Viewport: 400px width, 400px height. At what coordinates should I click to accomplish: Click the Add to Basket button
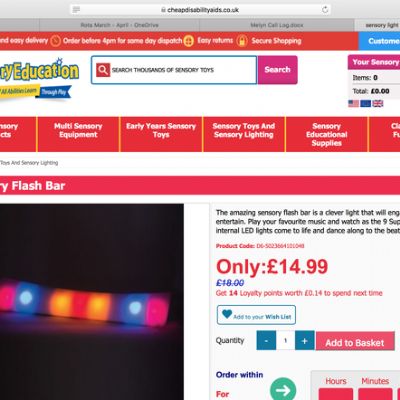(x=355, y=341)
